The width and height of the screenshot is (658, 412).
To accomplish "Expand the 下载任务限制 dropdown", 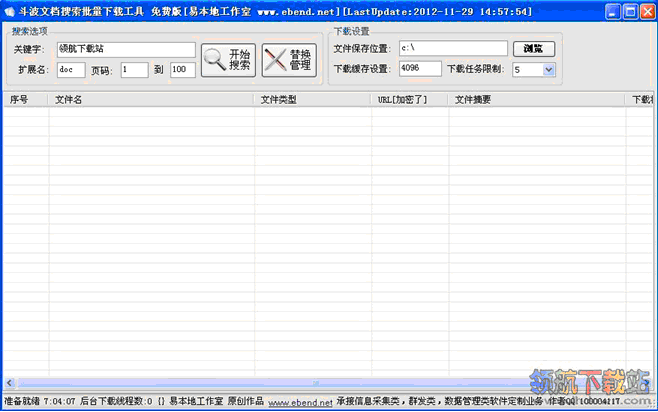I will pyautogui.click(x=548, y=70).
